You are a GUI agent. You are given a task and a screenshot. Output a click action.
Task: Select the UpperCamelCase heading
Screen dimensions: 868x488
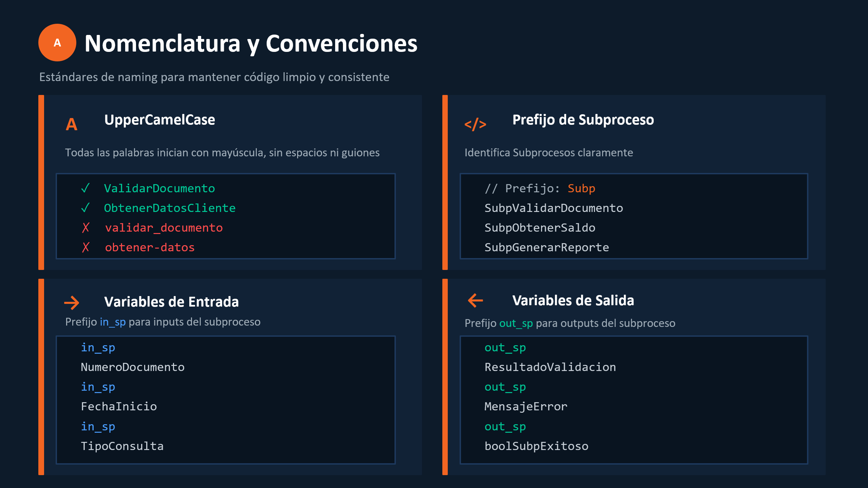click(x=159, y=120)
